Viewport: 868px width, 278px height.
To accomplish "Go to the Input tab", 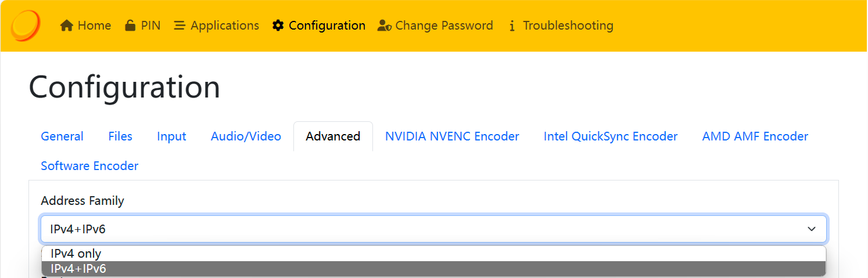I will (x=171, y=136).
